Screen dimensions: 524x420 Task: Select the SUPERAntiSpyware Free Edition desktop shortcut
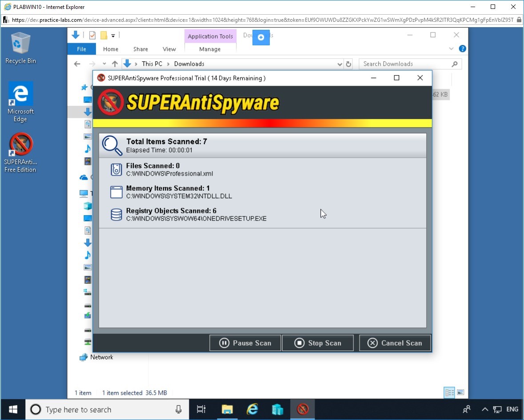coord(20,153)
